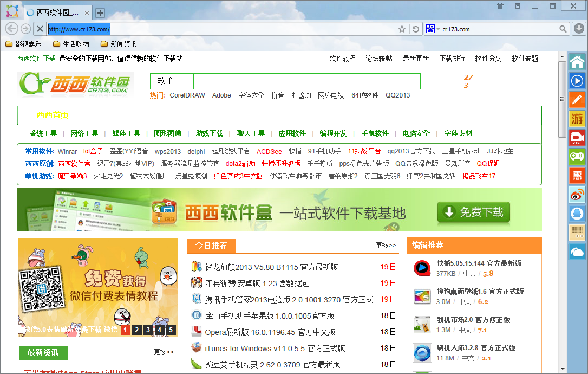Click the beige calculator-style sidebar icon
Screen dimensions: 588x374
point(577,233)
